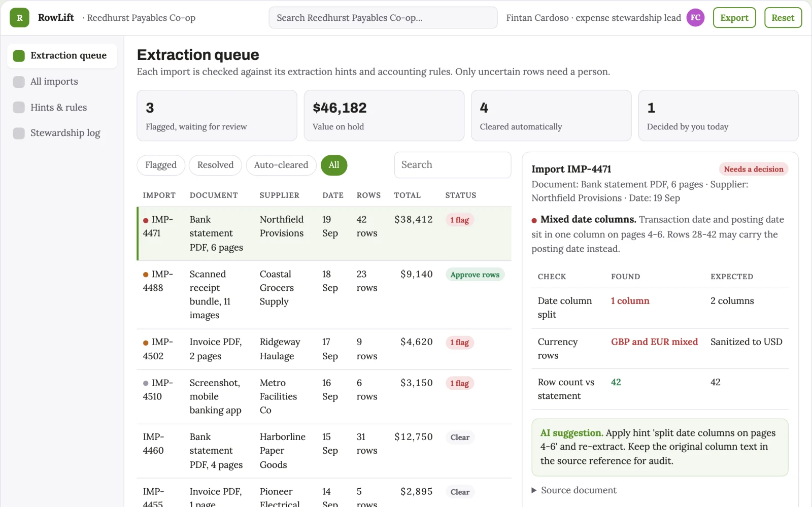Open the 1 flag badge on Metro Facilities row
This screenshot has height=507, width=812.
coord(460,383)
